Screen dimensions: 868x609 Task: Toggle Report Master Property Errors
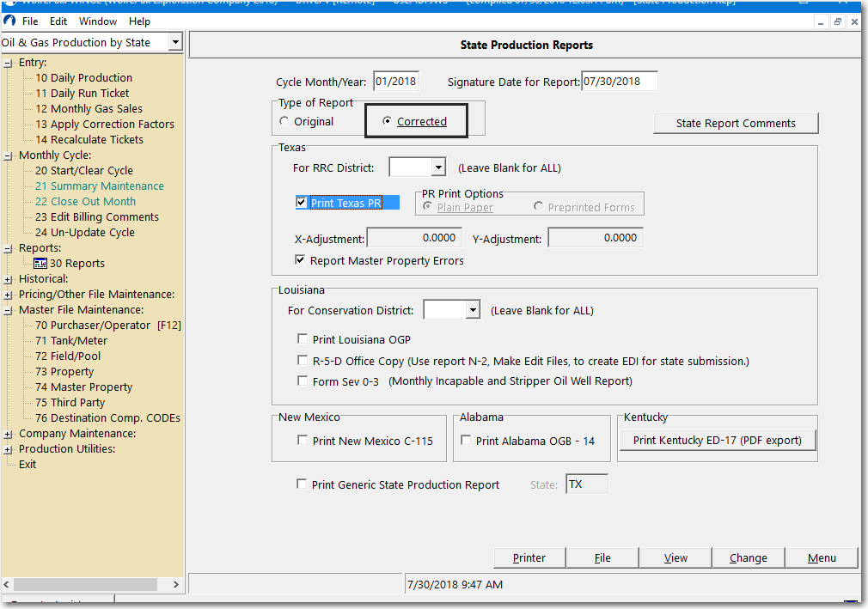coord(300,259)
